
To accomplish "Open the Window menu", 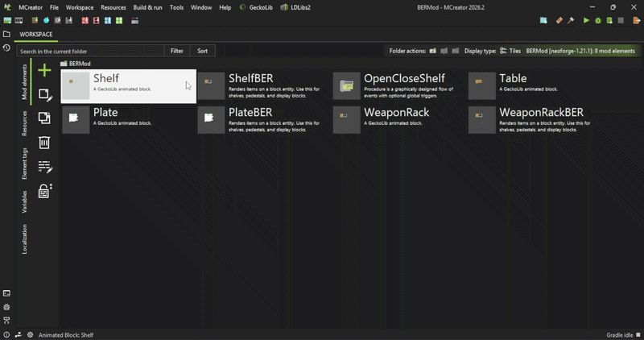I will pyautogui.click(x=201, y=7).
